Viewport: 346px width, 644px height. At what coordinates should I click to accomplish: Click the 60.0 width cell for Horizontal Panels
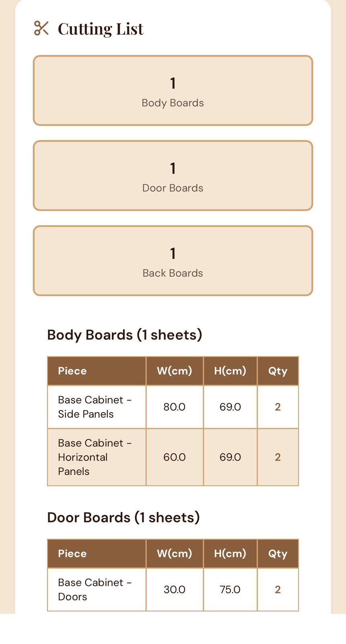point(175,457)
